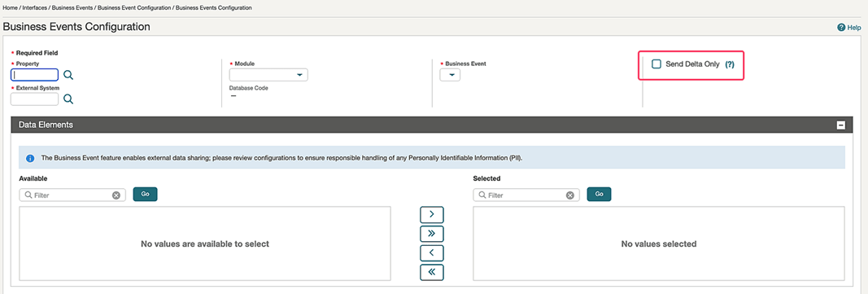
Task: Click 'No values selected' text
Action: tap(659, 244)
